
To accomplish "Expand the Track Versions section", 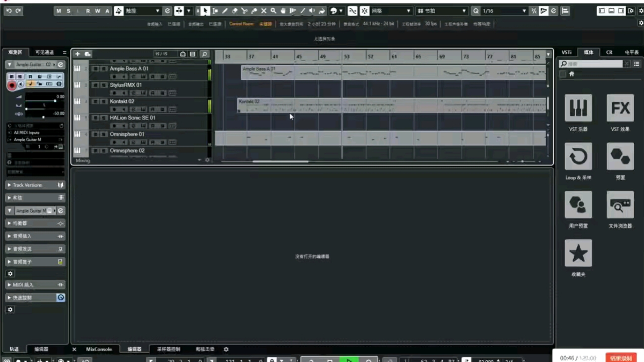I will tap(35, 185).
